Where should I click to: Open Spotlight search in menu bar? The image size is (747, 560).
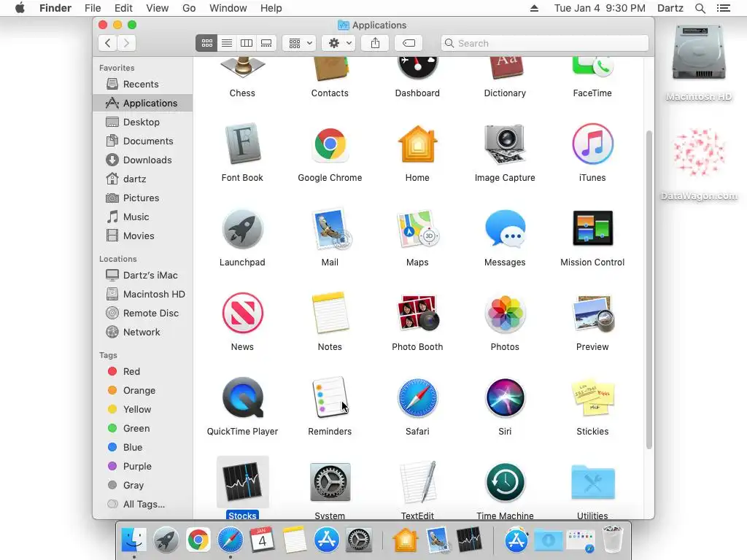(x=700, y=8)
